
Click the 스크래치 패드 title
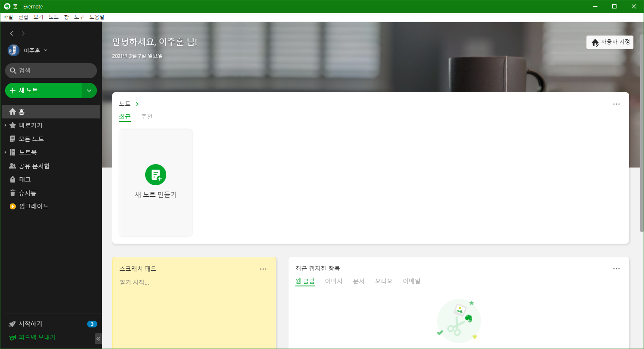[x=138, y=269]
